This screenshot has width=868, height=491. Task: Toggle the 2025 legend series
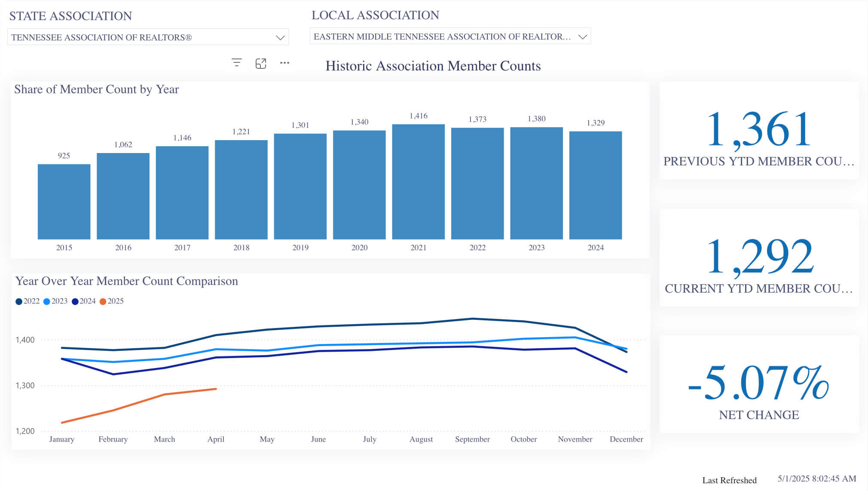(x=112, y=301)
